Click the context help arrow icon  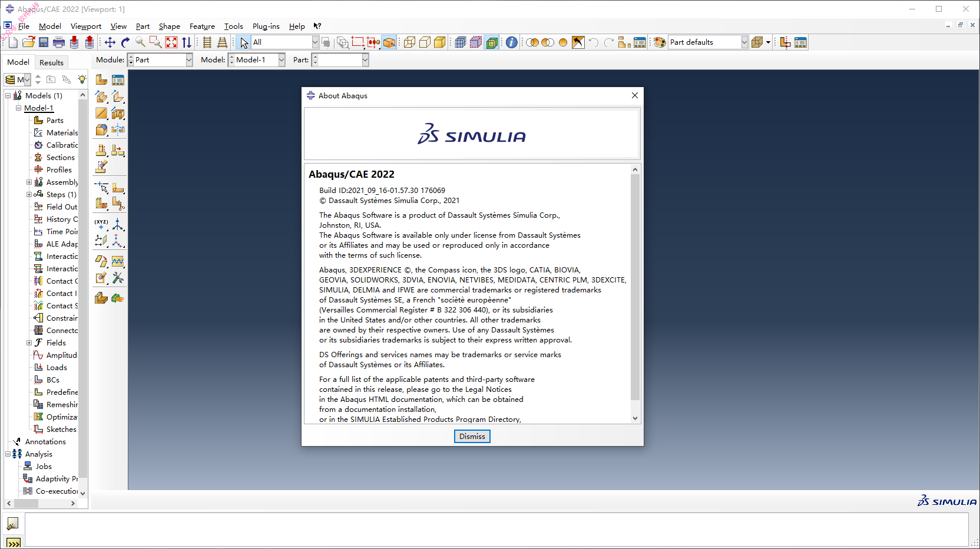(317, 26)
